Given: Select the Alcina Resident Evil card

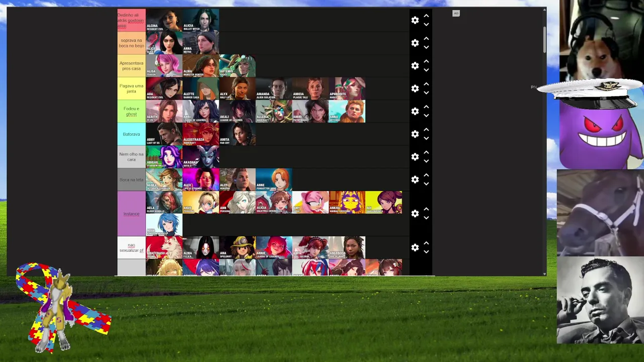Looking at the screenshot, I should (x=164, y=20).
